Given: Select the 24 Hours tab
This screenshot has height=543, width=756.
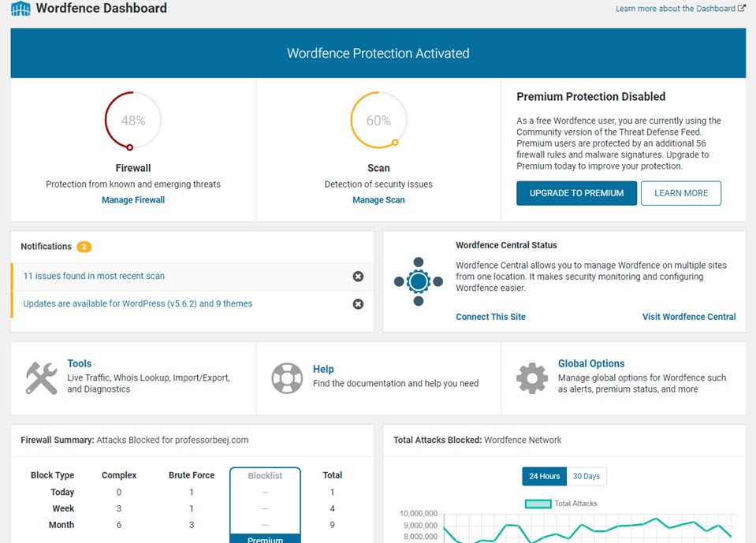Looking at the screenshot, I should click(544, 476).
